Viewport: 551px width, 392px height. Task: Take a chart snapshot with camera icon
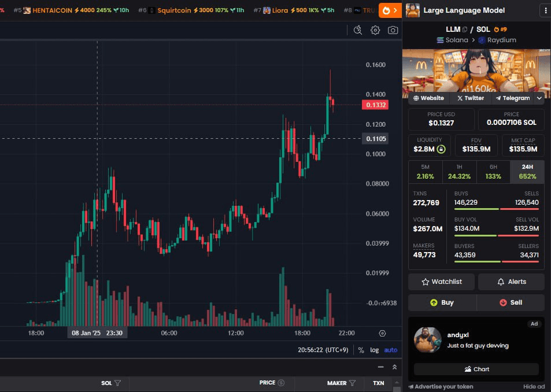click(393, 30)
